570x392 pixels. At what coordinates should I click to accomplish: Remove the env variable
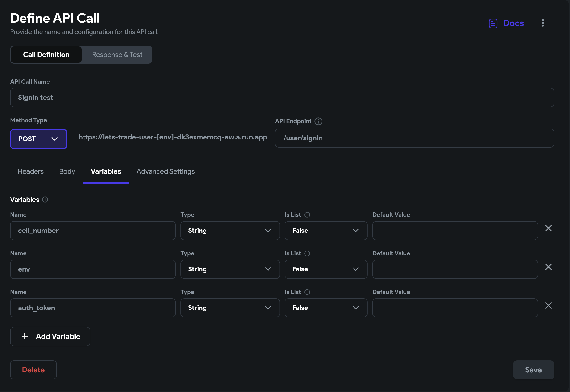tap(548, 267)
